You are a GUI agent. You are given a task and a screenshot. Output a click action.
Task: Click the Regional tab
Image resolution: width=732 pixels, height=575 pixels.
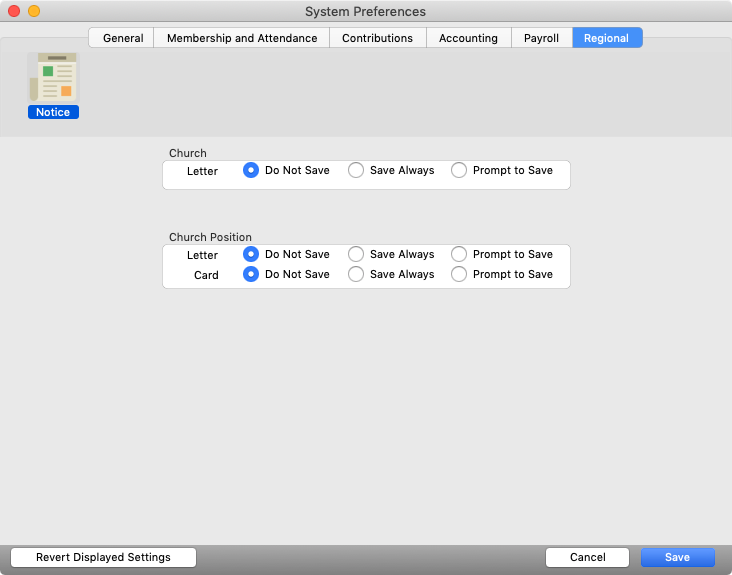pos(607,38)
